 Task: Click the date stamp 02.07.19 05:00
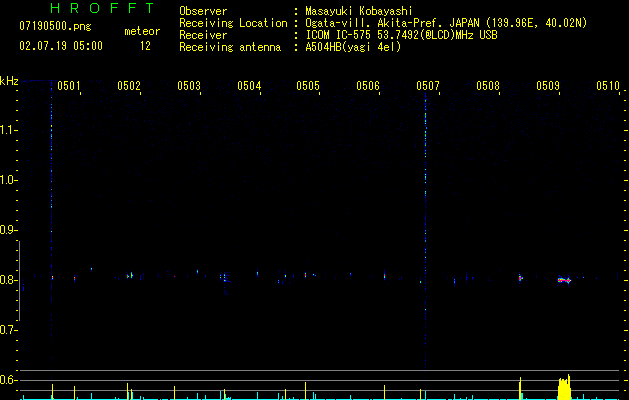(x=61, y=46)
